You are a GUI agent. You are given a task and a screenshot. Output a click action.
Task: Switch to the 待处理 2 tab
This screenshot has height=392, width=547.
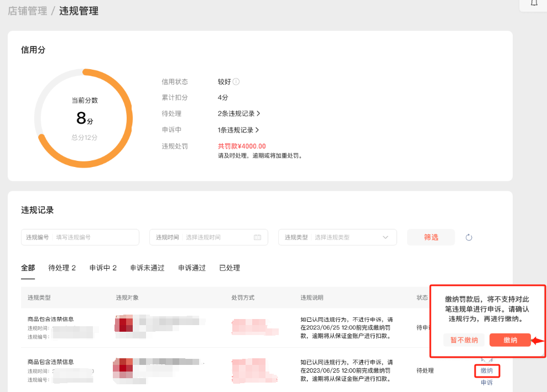(x=62, y=268)
